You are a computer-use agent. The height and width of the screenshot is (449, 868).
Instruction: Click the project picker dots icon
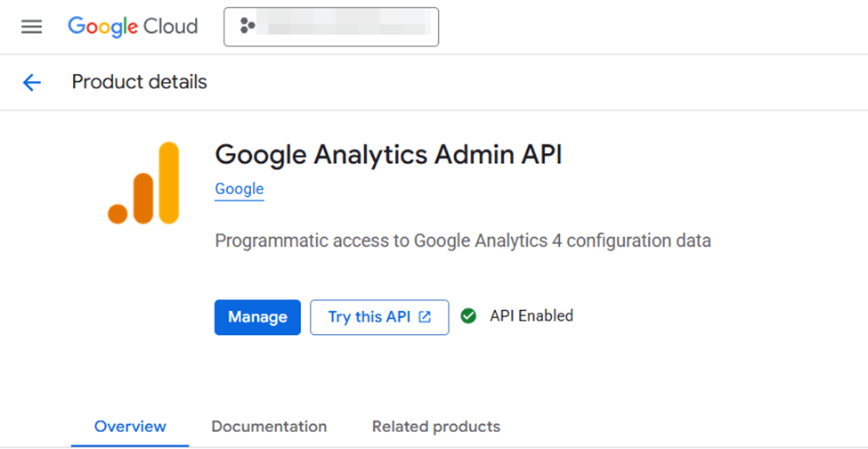click(247, 26)
